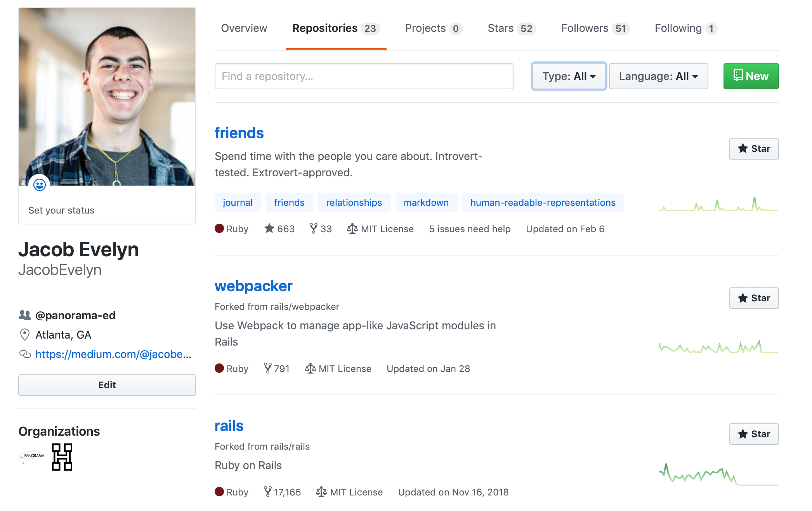
Task: Click the stargazers star icon showing 663
Action: pos(269,228)
